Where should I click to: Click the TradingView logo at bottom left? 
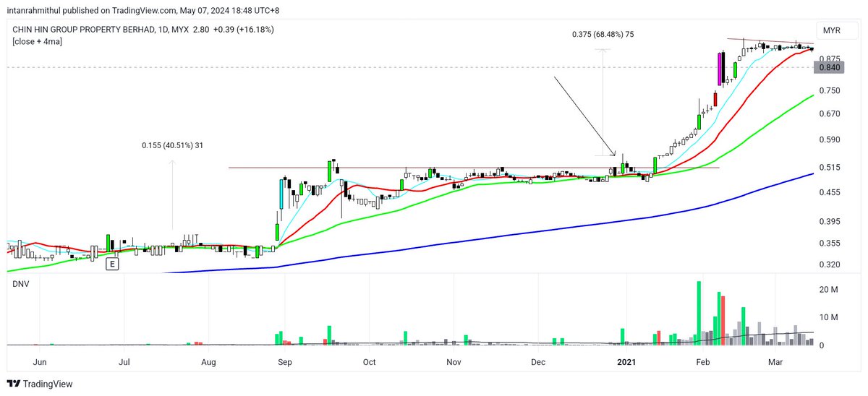[x=40, y=384]
